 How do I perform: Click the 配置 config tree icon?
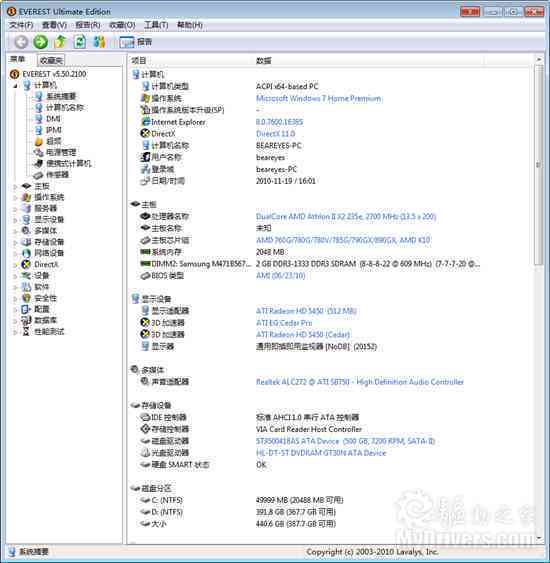point(26,309)
